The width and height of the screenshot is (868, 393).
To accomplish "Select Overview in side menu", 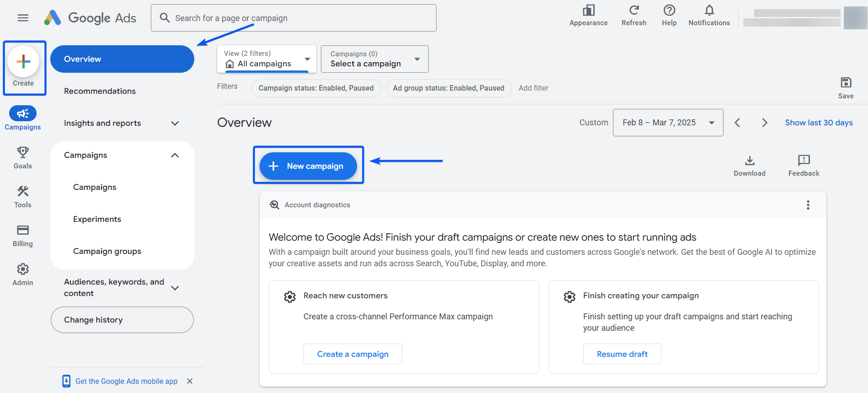I will click(x=122, y=59).
